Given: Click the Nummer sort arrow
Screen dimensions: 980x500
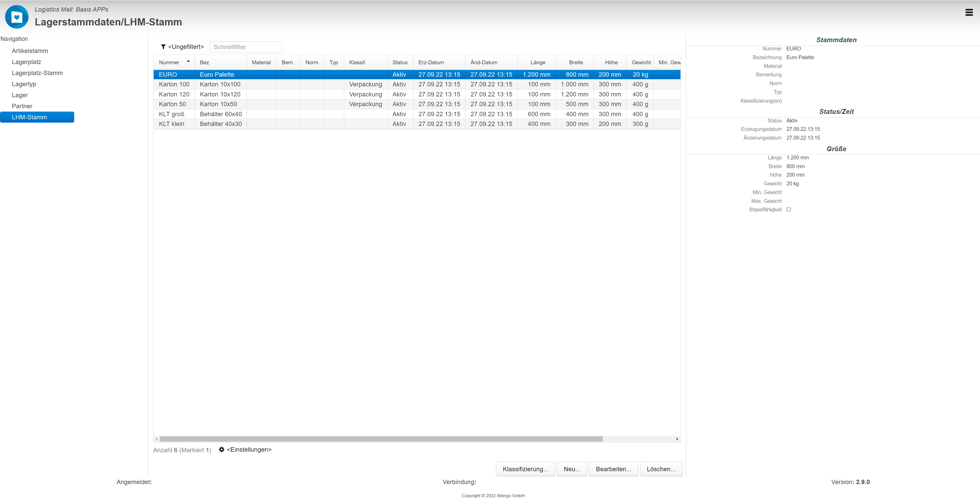Looking at the screenshot, I should [x=188, y=61].
